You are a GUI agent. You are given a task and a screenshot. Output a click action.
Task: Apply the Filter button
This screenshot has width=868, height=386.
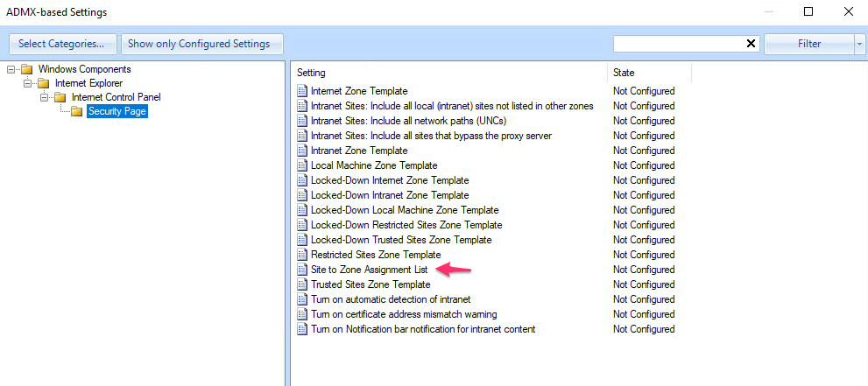pos(809,45)
